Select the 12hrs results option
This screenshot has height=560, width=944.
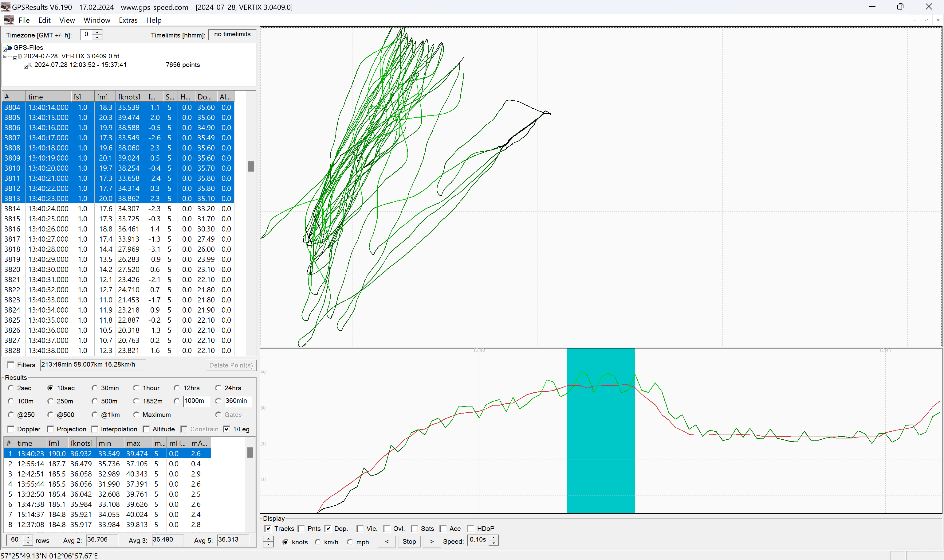pos(177,388)
